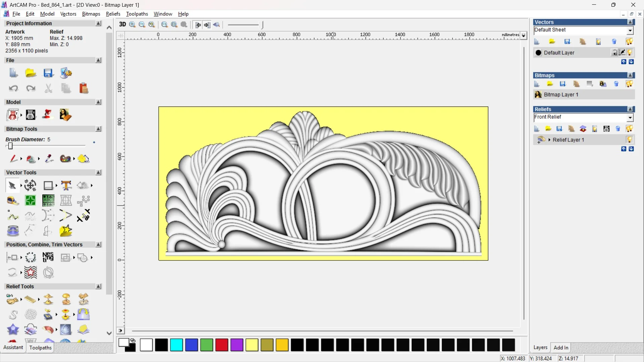Select the Nesting tool icon
The height and width of the screenshot is (362, 644).
point(48,257)
